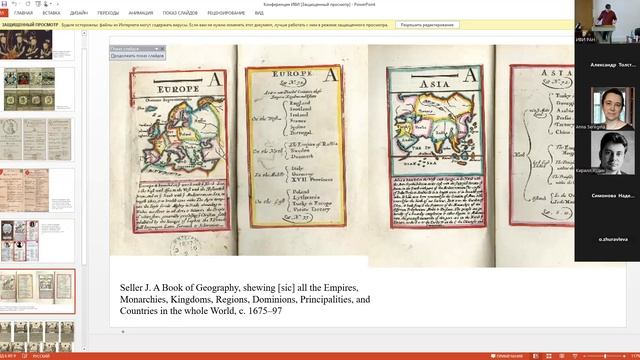Switch to Normal view icon in status bar

[x=536, y=356]
